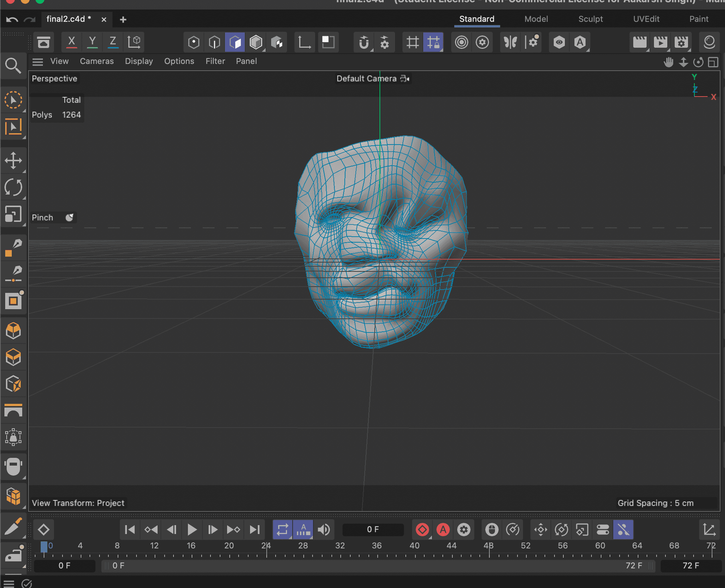
Task: Open viewport hamburger menu
Action: click(37, 62)
